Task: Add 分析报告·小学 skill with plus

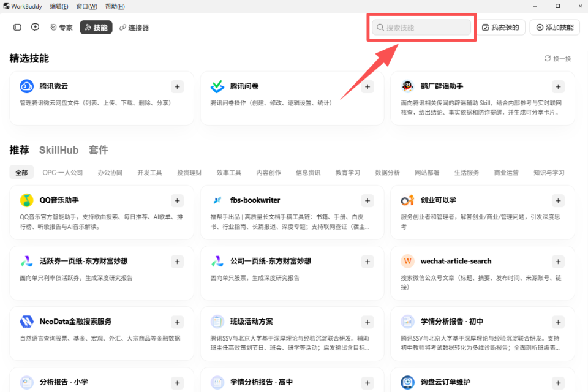Action: pos(178,383)
